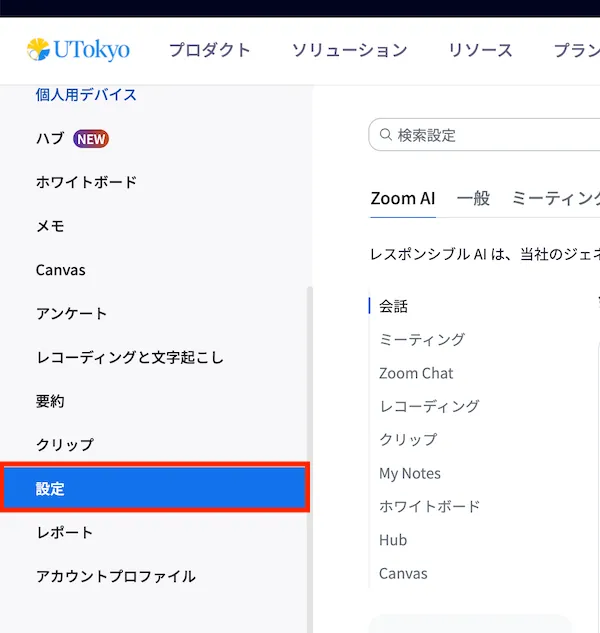The width and height of the screenshot is (600, 633).
Task: Switch to the 一般 tab
Action: tap(473, 199)
